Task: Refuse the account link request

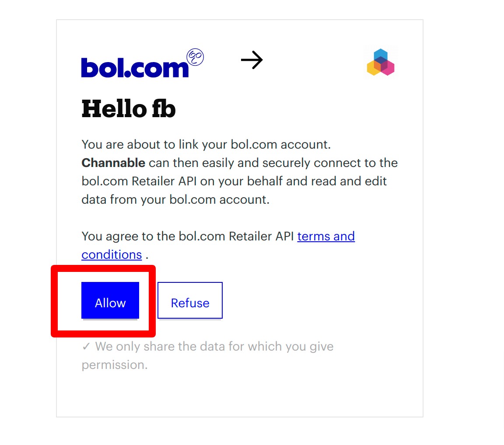Action: pyautogui.click(x=190, y=300)
